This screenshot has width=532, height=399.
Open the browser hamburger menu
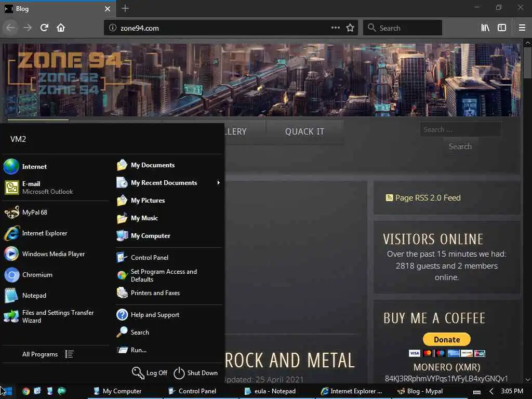click(x=522, y=28)
